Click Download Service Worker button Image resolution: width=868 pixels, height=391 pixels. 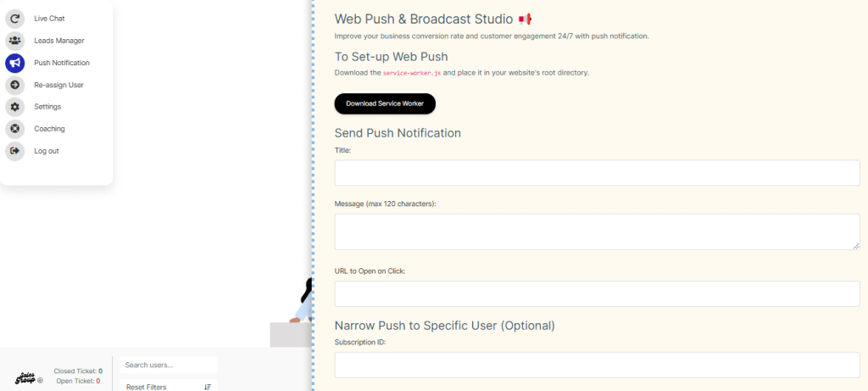click(385, 103)
